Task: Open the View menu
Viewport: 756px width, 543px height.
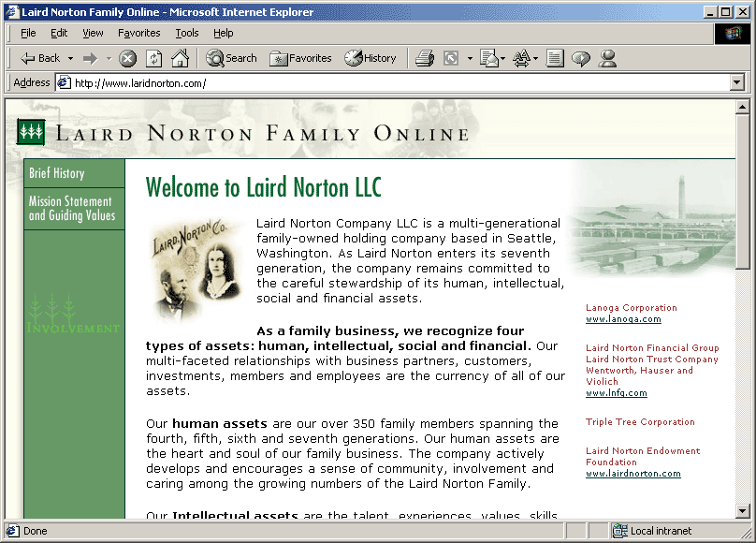Action: [93, 33]
